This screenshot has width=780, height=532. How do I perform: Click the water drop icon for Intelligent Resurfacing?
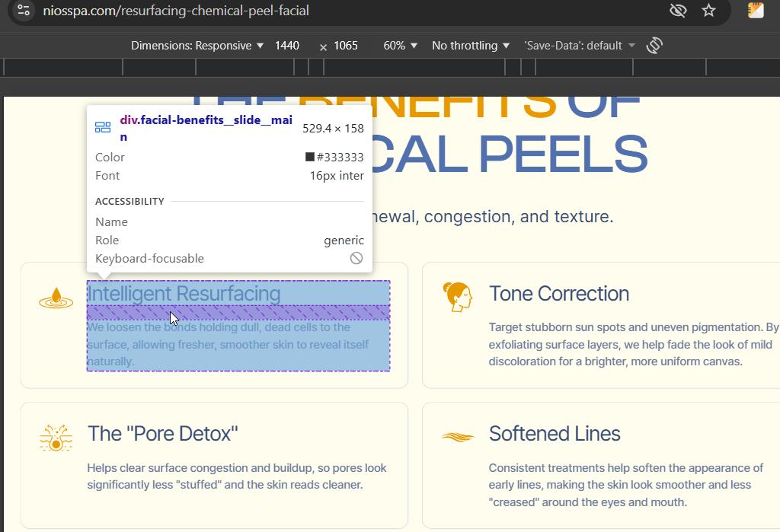tap(56, 298)
